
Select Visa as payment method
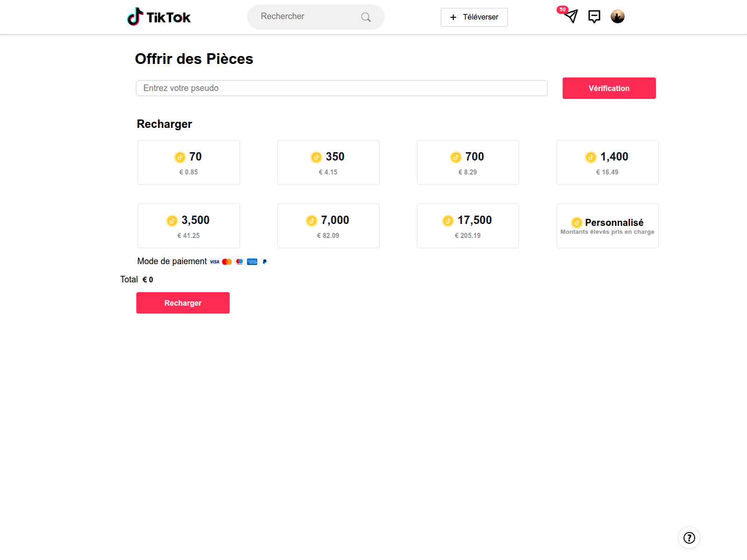click(x=214, y=261)
